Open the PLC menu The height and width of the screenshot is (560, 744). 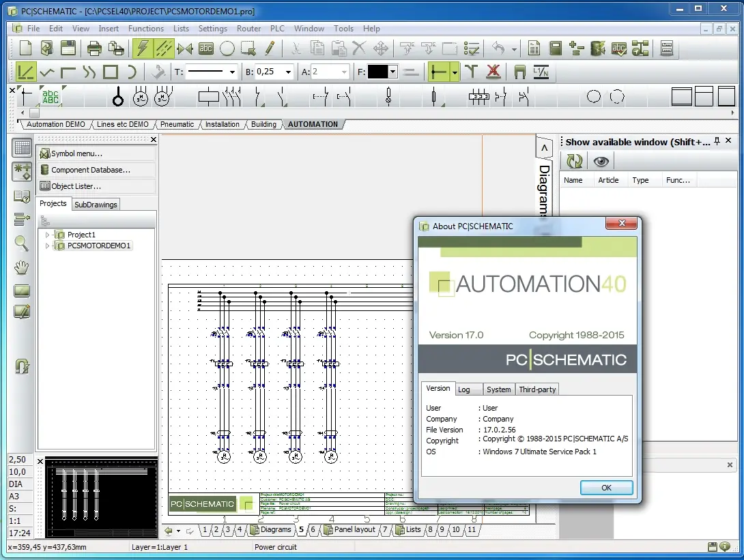coord(277,29)
